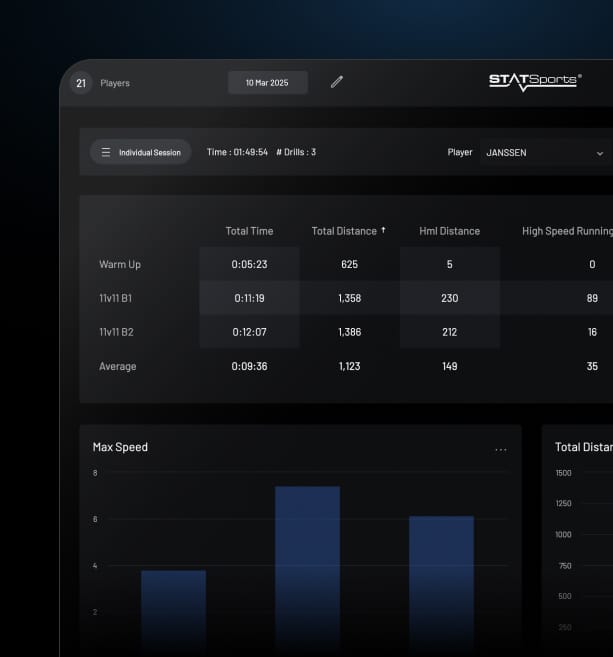The width and height of the screenshot is (613, 657).
Task: Select the Individual Session button
Action: point(141,152)
